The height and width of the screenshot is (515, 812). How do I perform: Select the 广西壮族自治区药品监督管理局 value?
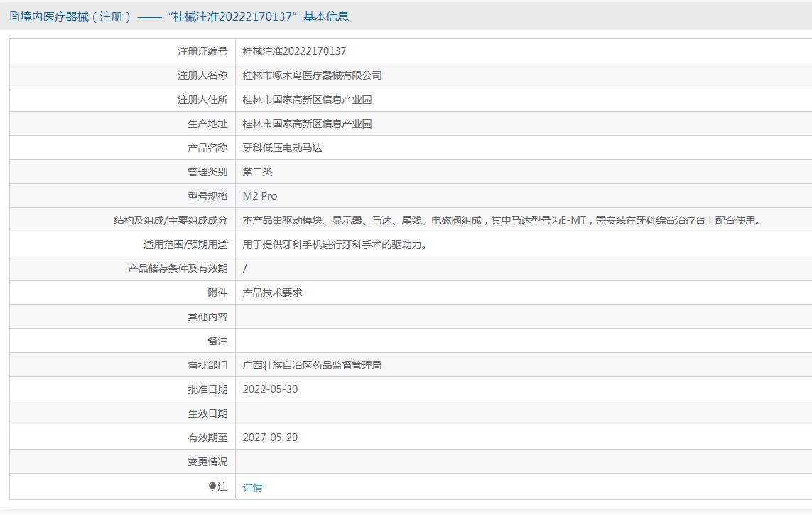pos(313,365)
